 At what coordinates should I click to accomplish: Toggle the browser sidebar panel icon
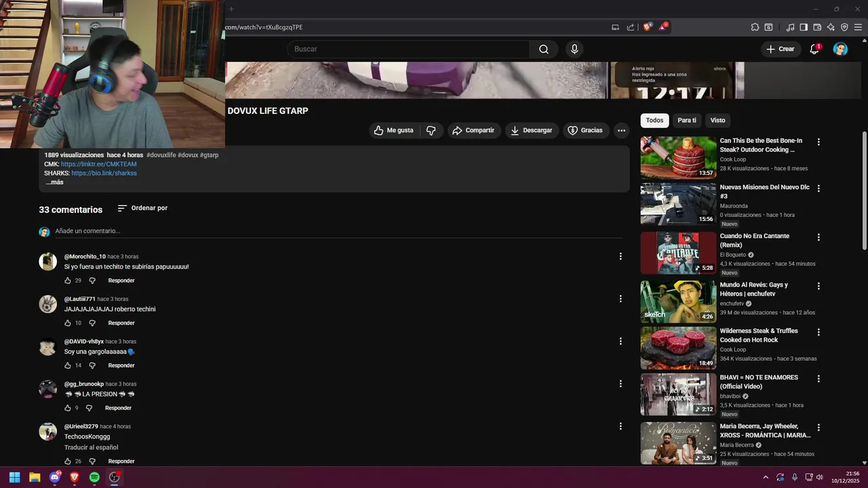[804, 27]
